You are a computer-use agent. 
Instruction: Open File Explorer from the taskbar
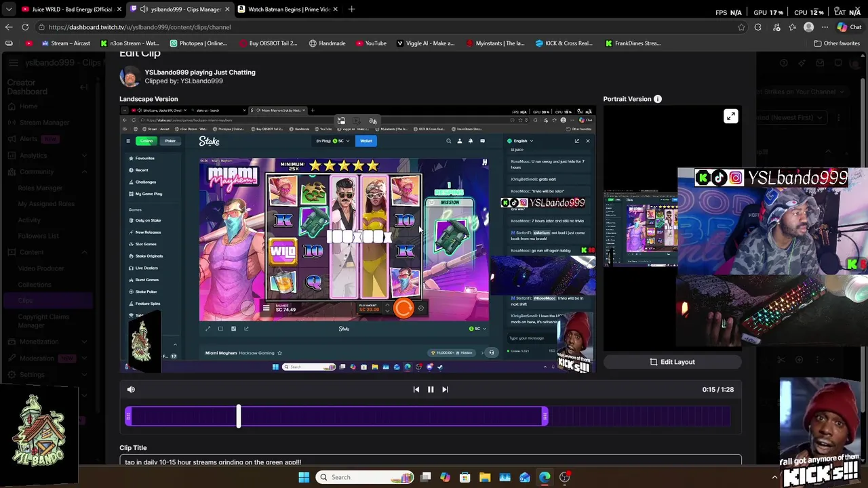[485, 477]
